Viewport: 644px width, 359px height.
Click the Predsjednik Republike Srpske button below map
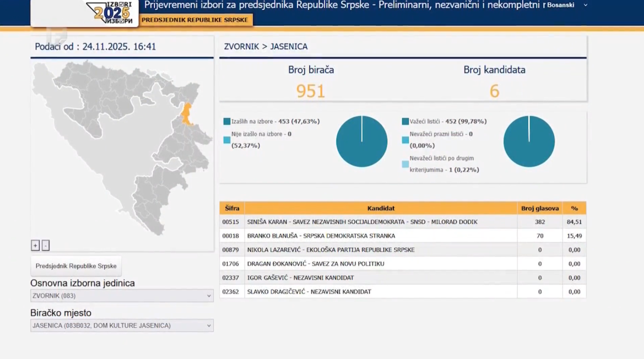(x=76, y=266)
